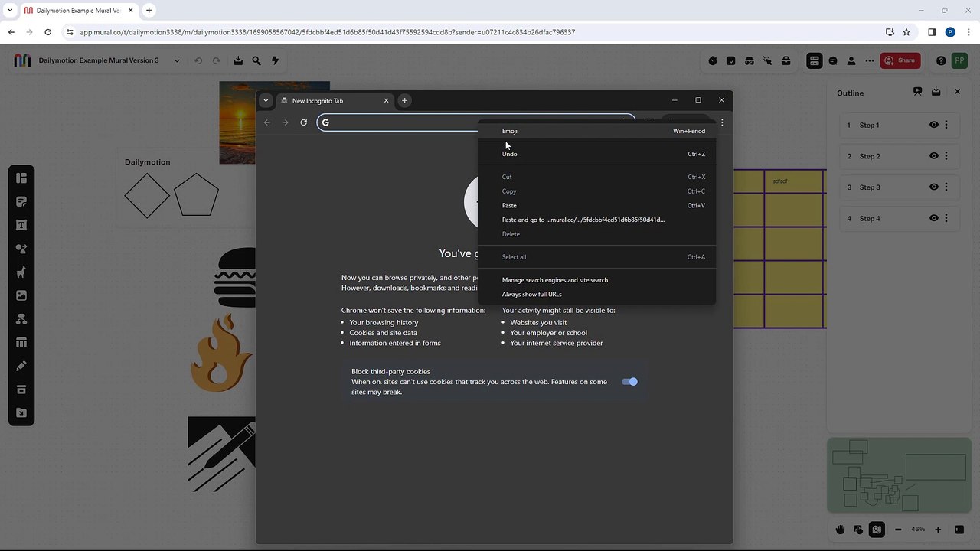Open the facilitation toolbox icon

(786, 60)
